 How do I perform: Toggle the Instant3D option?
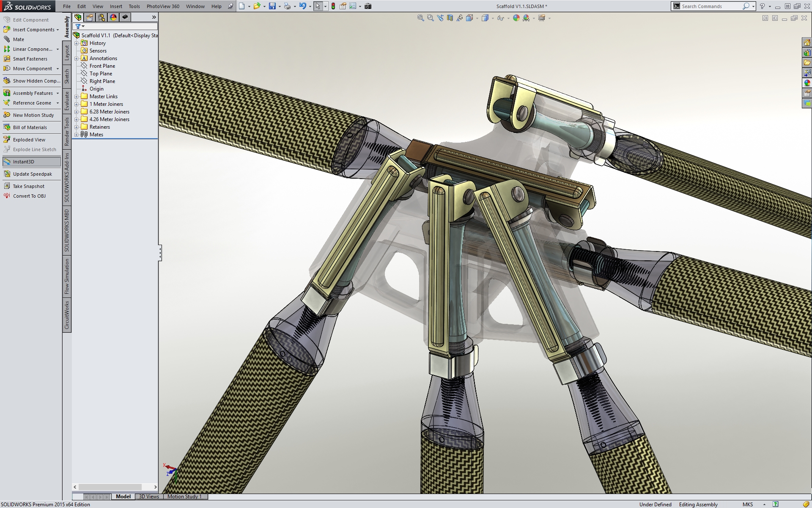23,162
